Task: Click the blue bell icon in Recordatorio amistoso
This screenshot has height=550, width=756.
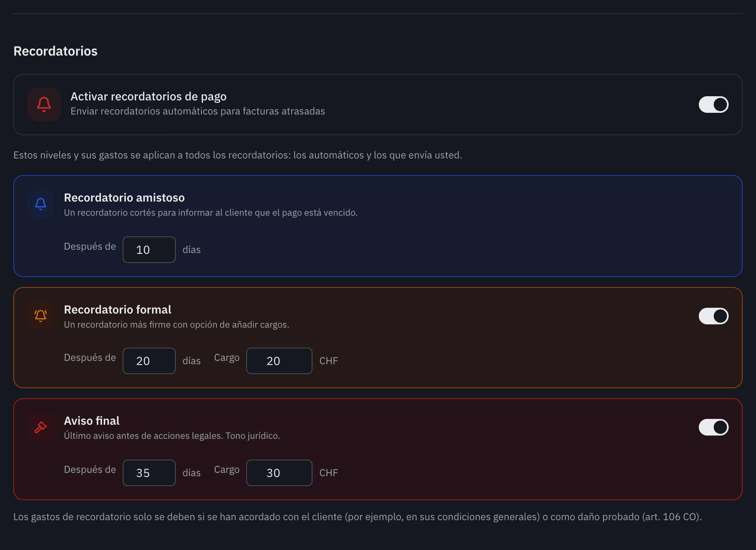Action: (x=41, y=204)
